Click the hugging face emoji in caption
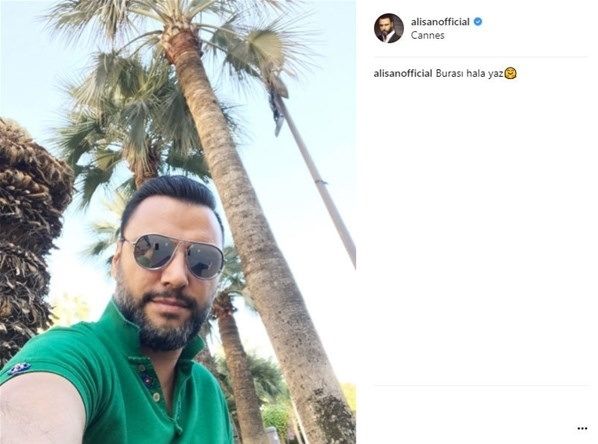598x444 pixels. click(x=510, y=73)
